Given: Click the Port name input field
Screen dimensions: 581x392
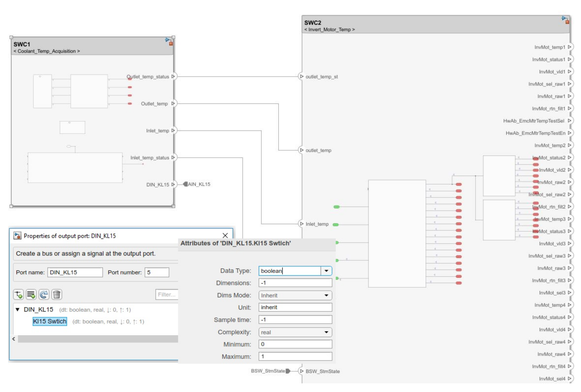Looking at the screenshot, I should point(75,272).
